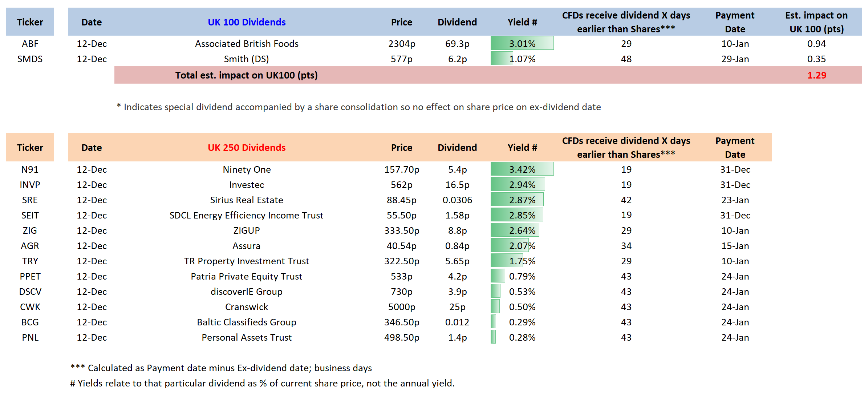Click the total impact value 1.29
868x397 pixels.
point(816,75)
